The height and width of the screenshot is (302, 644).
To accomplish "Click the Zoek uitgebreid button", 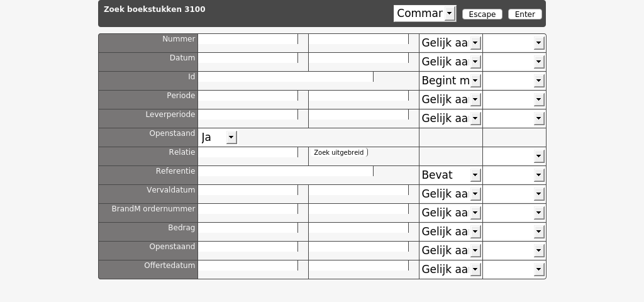I will (339, 152).
